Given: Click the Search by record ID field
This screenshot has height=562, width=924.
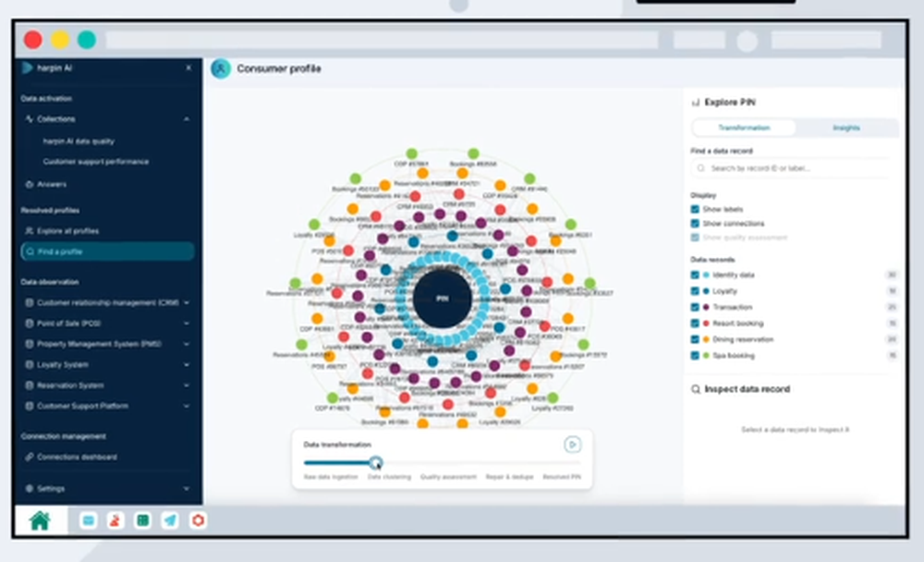Looking at the screenshot, I should coord(791,168).
